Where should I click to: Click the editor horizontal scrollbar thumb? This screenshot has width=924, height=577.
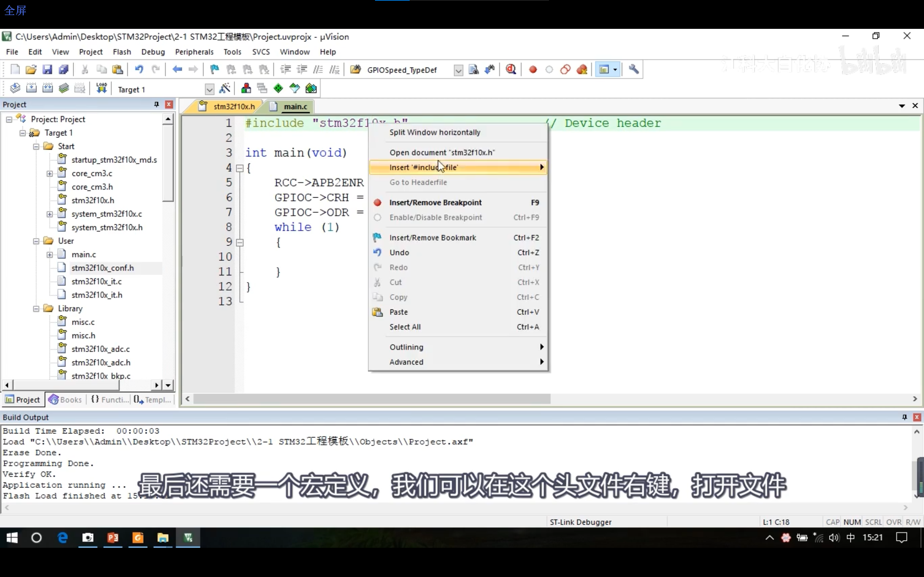371,399
